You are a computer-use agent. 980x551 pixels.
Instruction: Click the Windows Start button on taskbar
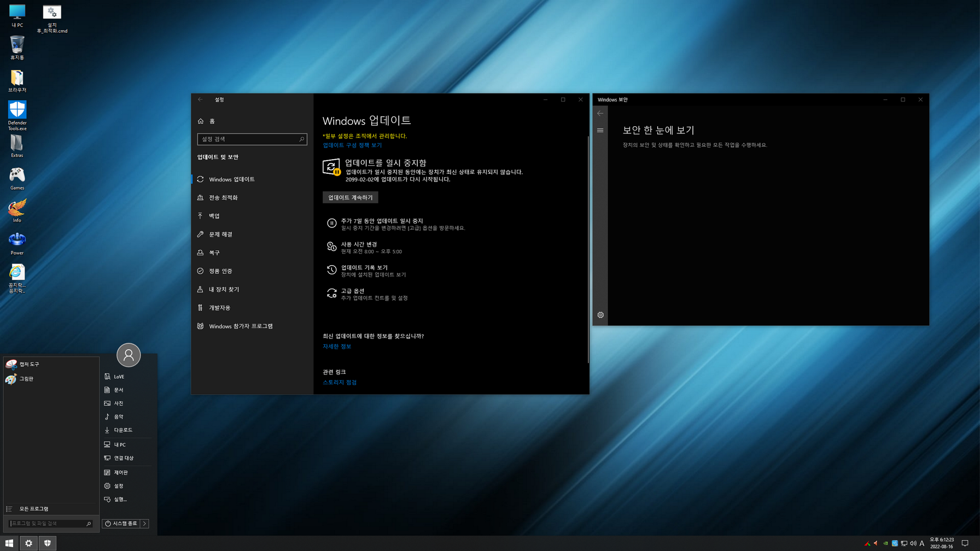click(9, 543)
